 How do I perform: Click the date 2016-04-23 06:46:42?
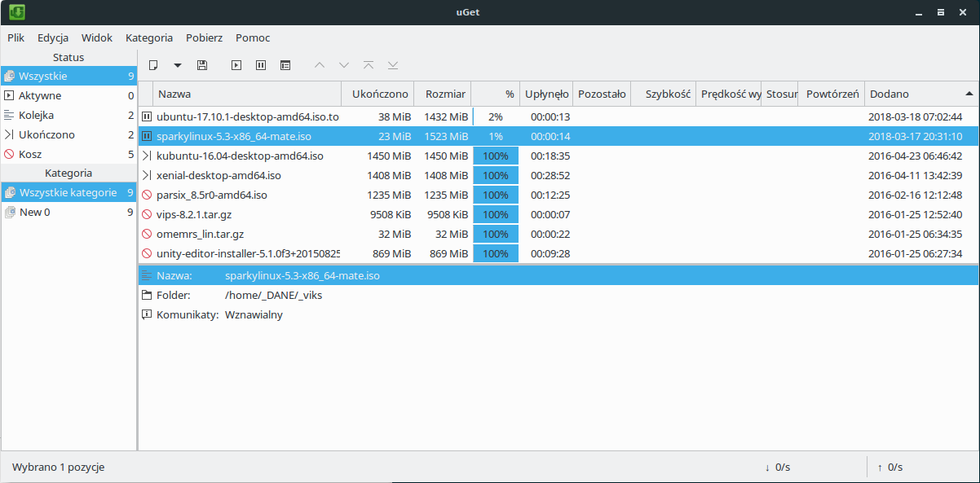coord(915,156)
